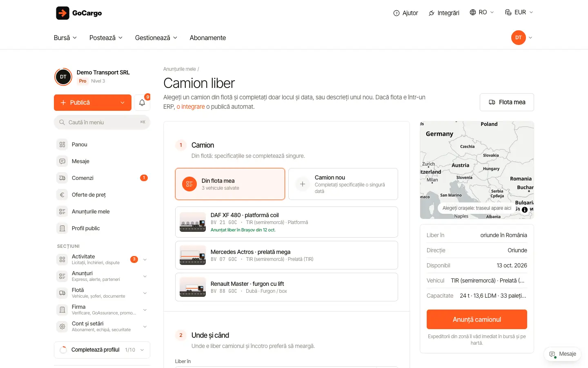Image resolution: width=588 pixels, height=368 pixels.
Task: Open the notifications bell
Action: [142, 103]
